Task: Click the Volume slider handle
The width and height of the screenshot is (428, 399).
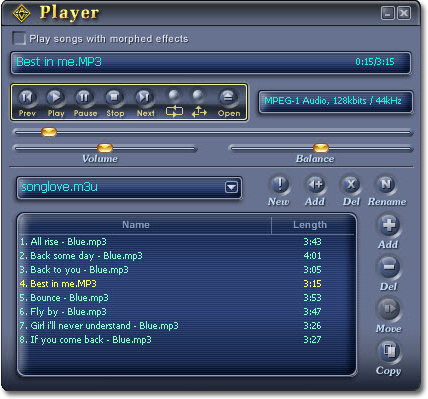Action: click(x=105, y=147)
